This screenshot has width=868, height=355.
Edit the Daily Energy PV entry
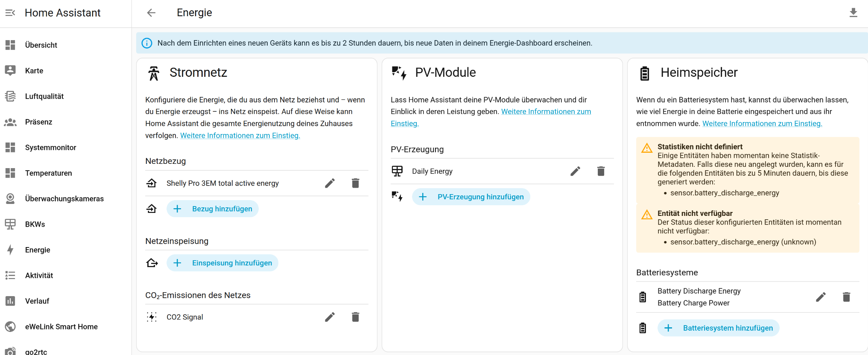[575, 171]
